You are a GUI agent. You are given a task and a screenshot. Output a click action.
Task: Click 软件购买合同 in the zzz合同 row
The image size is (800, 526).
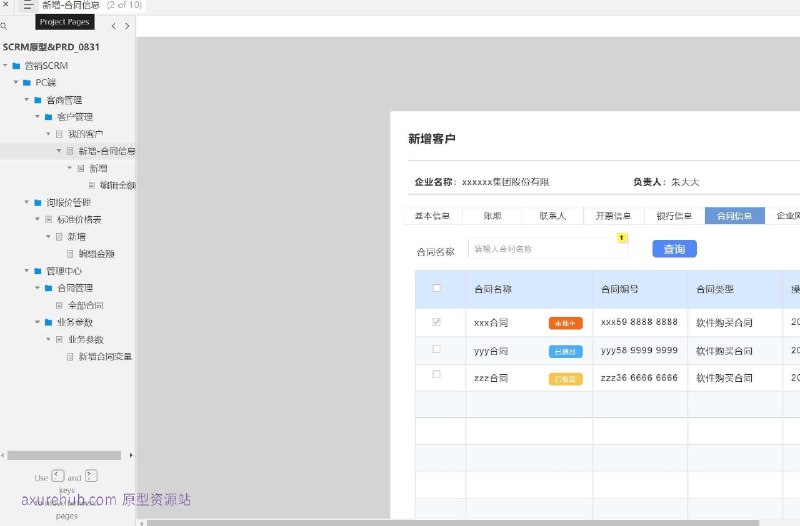[x=724, y=379]
